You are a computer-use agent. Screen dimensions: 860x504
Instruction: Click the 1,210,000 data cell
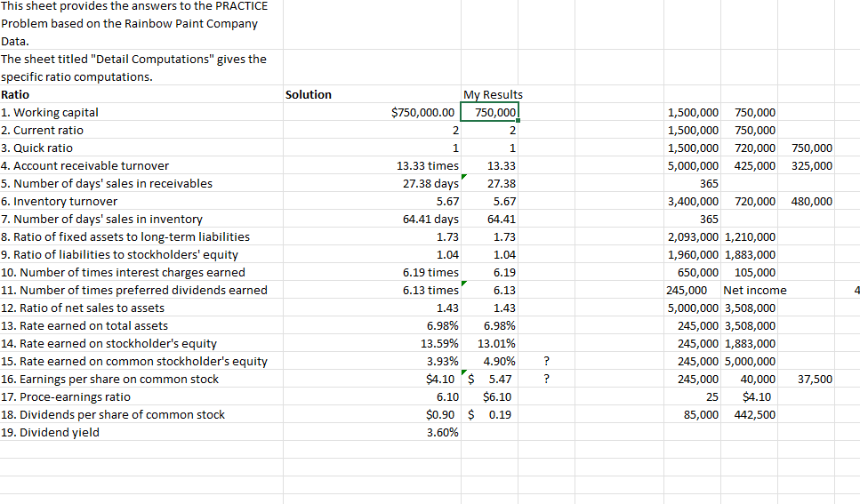coord(749,237)
